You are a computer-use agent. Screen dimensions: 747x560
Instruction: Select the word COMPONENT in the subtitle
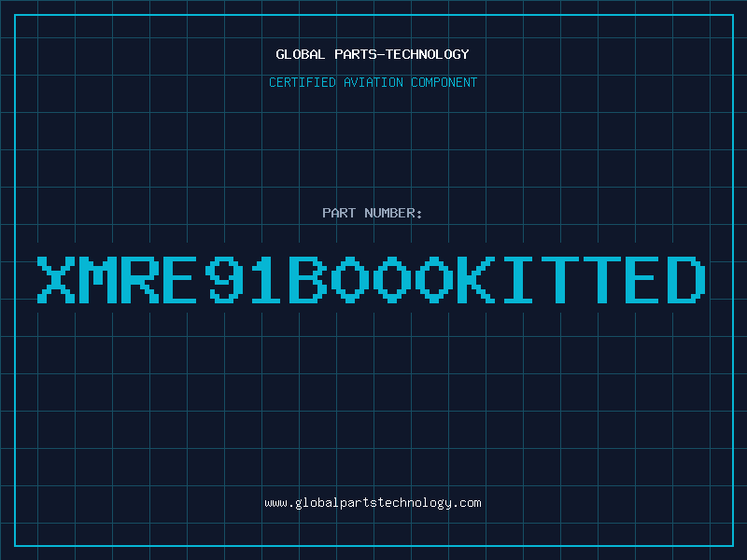[444, 82]
